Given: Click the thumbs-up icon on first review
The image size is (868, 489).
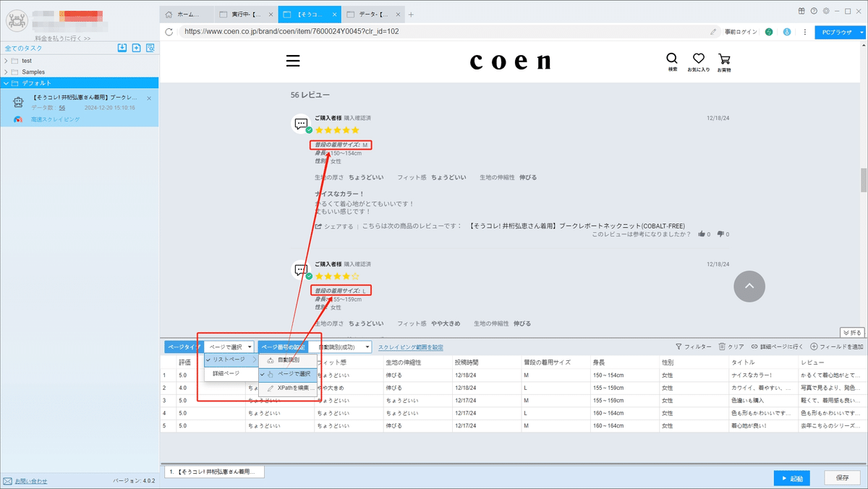Looking at the screenshot, I should (701, 234).
